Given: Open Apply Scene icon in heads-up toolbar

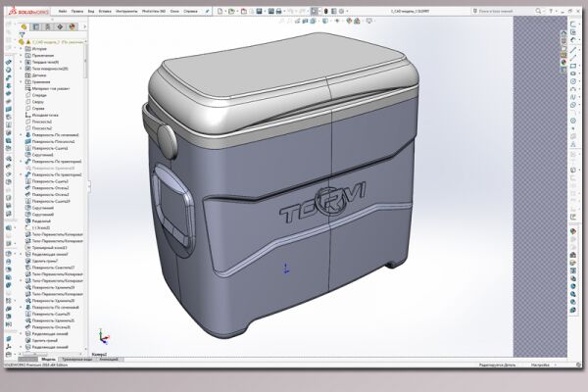Looking at the screenshot, I should coord(357,21).
